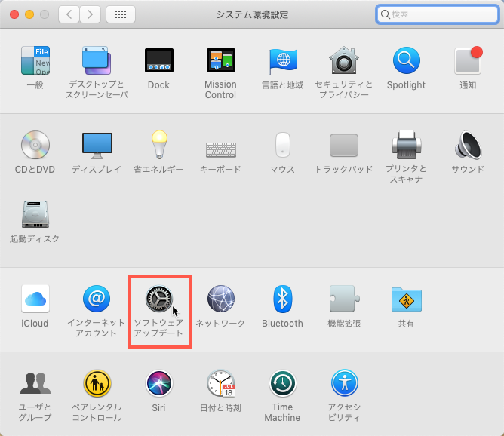The width and height of the screenshot is (504, 436).
Task: Click the back navigation arrow button
Action: click(x=69, y=14)
